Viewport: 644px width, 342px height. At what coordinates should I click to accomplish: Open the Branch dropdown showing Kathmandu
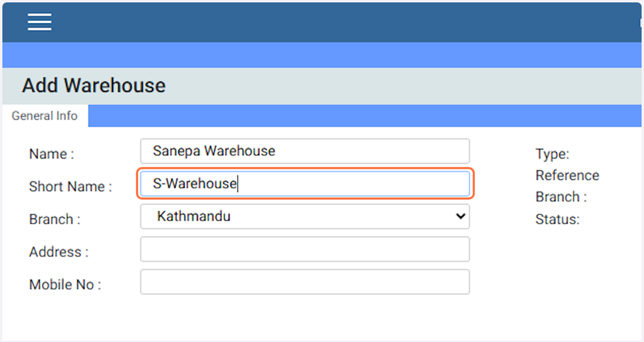click(x=296, y=216)
